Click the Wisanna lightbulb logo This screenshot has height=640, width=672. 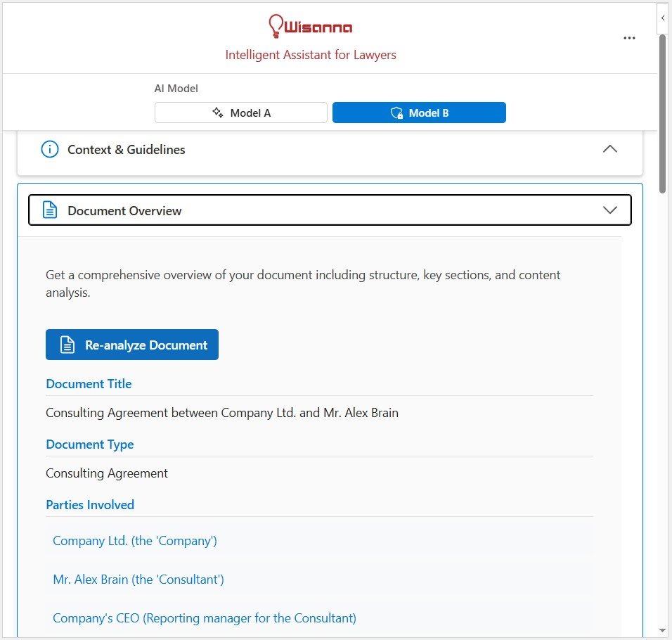tap(274, 25)
